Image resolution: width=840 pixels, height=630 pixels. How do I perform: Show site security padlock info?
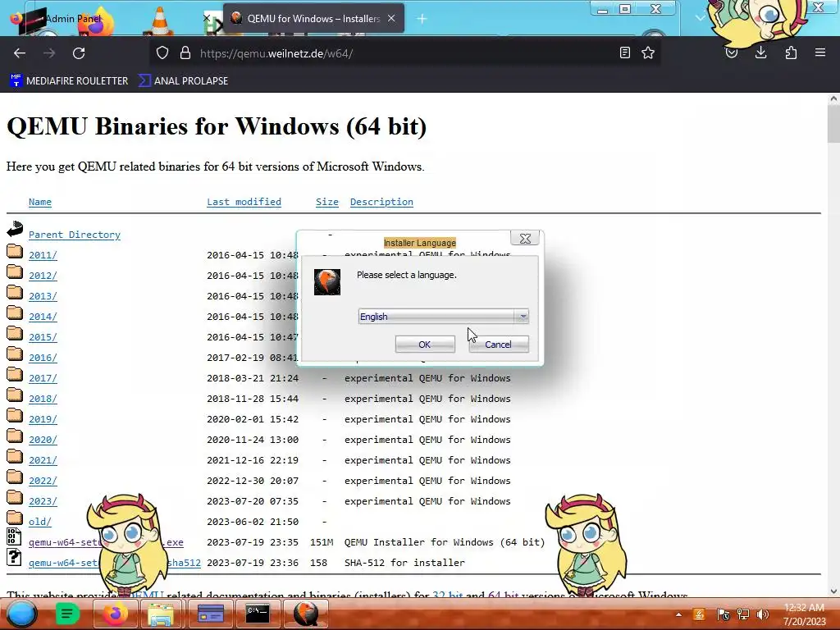point(185,52)
